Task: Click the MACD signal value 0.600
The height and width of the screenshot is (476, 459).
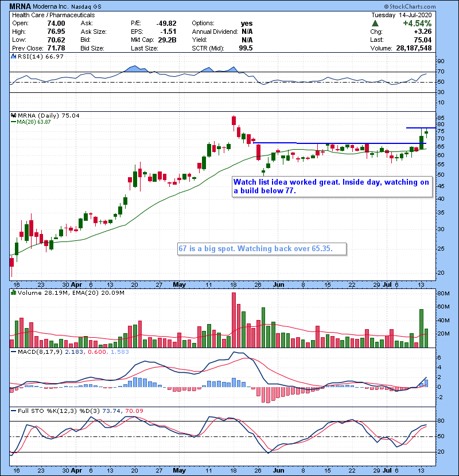Action: (97, 352)
